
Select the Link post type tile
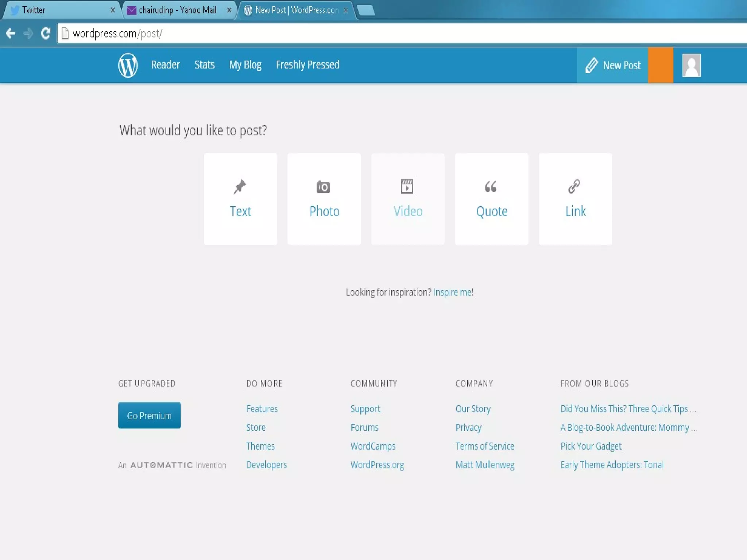tap(575, 199)
